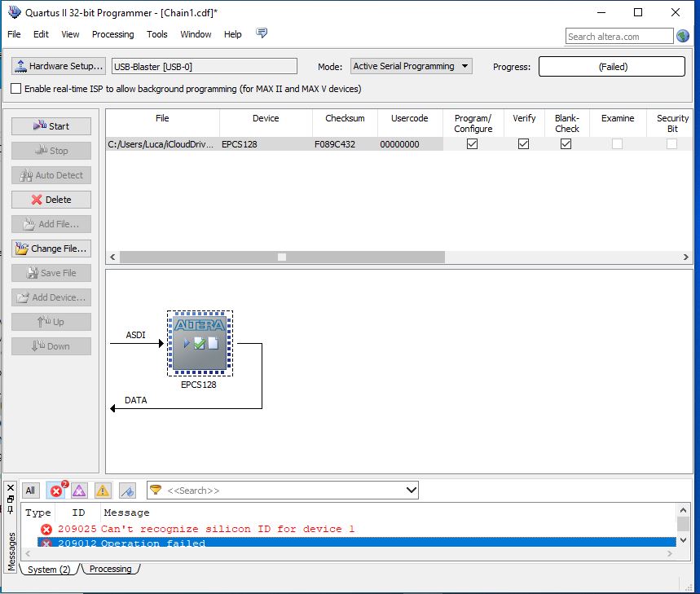Tick the Security Bit checkbox for EPCS128
Image resolution: width=700 pixels, height=594 pixels.
pos(671,143)
